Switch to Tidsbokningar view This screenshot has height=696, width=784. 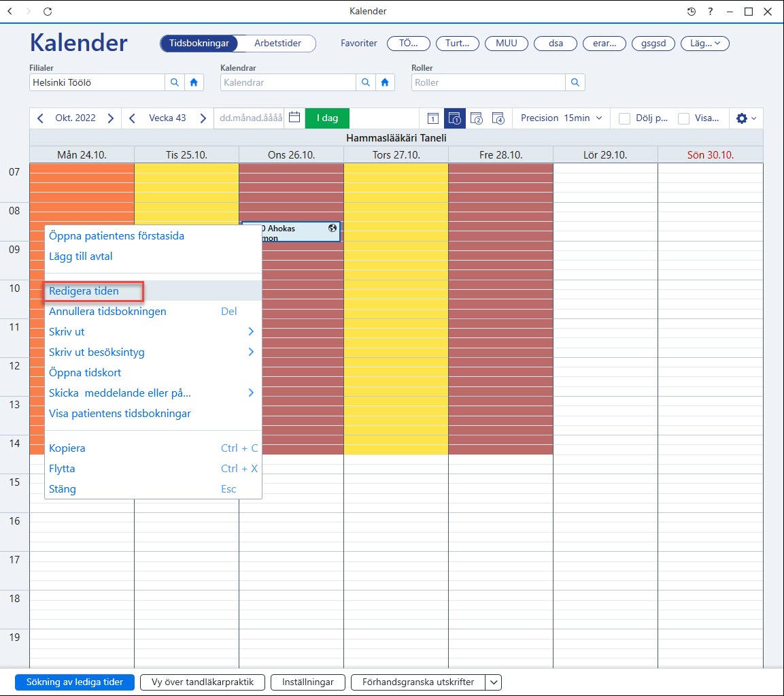199,43
